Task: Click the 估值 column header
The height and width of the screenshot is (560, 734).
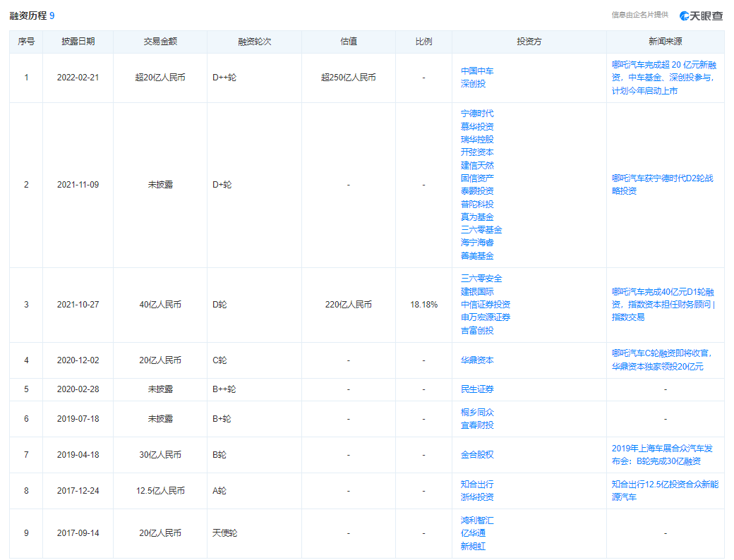Action: [x=348, y=42]
